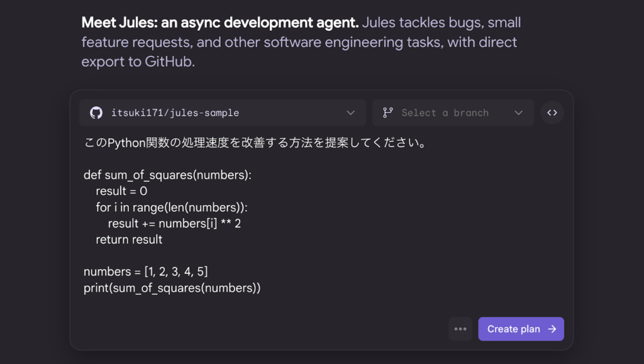The width and height of the screenshot is (644, 364).
Task: Click the arrow icon inside Create plan
Action: (552, 329)
